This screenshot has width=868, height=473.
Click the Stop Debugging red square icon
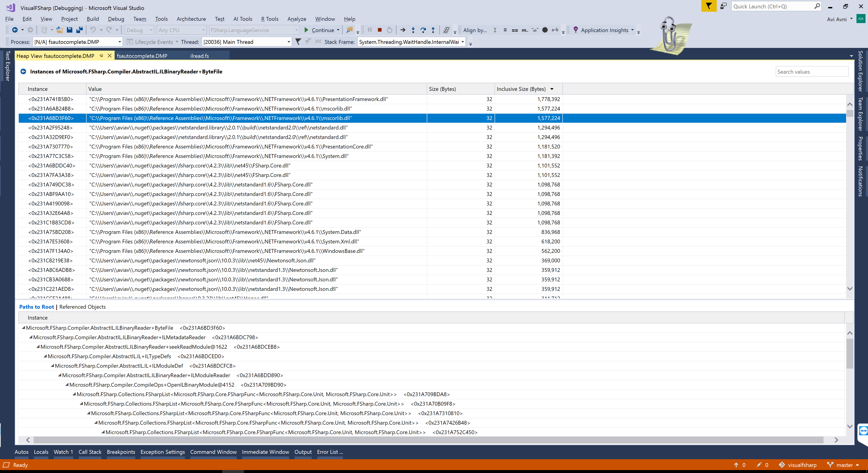[x=380, y=30]
